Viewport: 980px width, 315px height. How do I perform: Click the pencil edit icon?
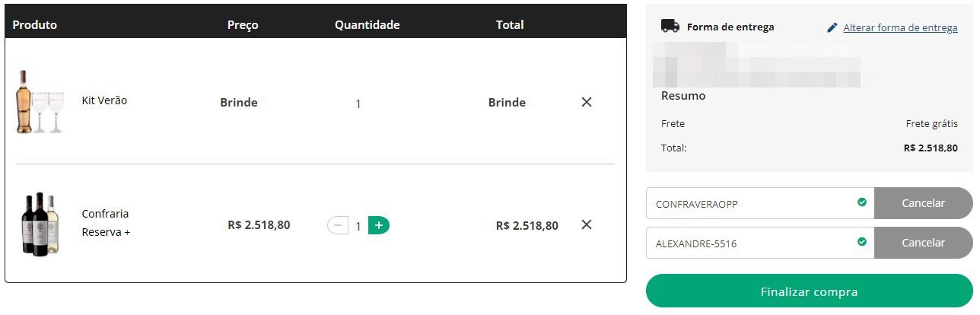(832, 27)
